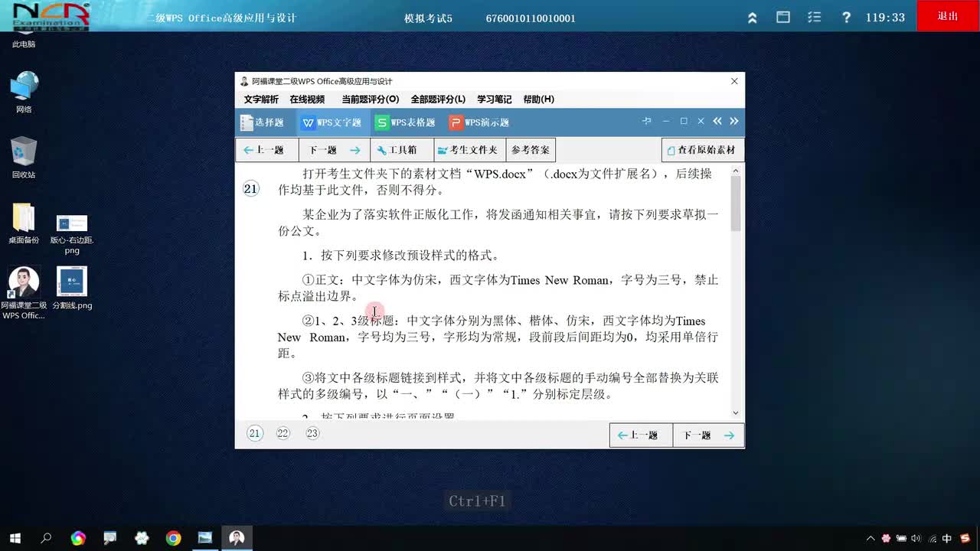Open the 文字解析 menu
The height and width of the screenshot is (551, 980).
click(x=261, y=99)
